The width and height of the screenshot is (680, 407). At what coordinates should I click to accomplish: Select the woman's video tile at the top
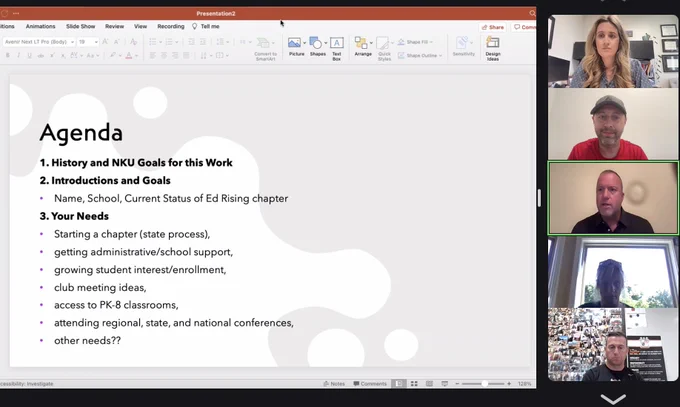[613, 51]
